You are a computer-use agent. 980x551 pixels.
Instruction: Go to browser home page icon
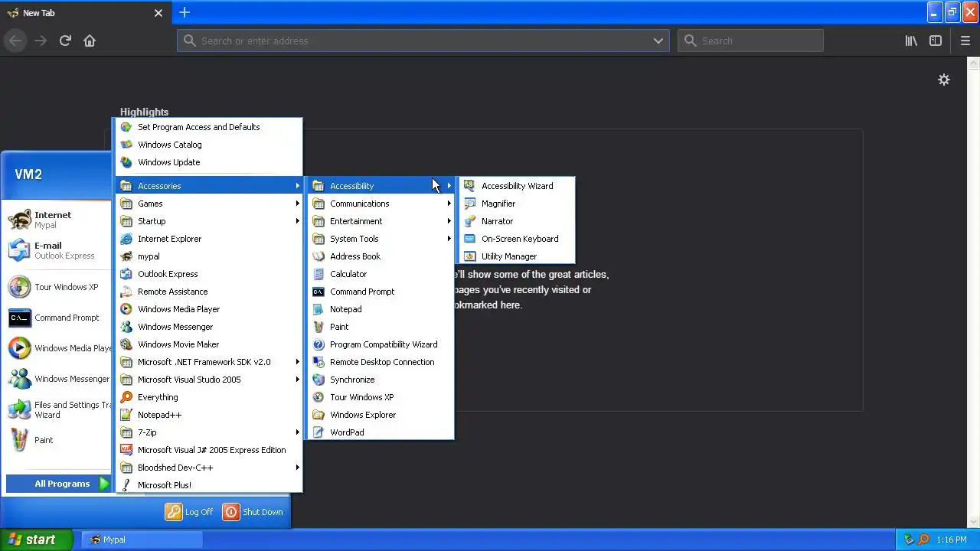click(x=90, y=41)
